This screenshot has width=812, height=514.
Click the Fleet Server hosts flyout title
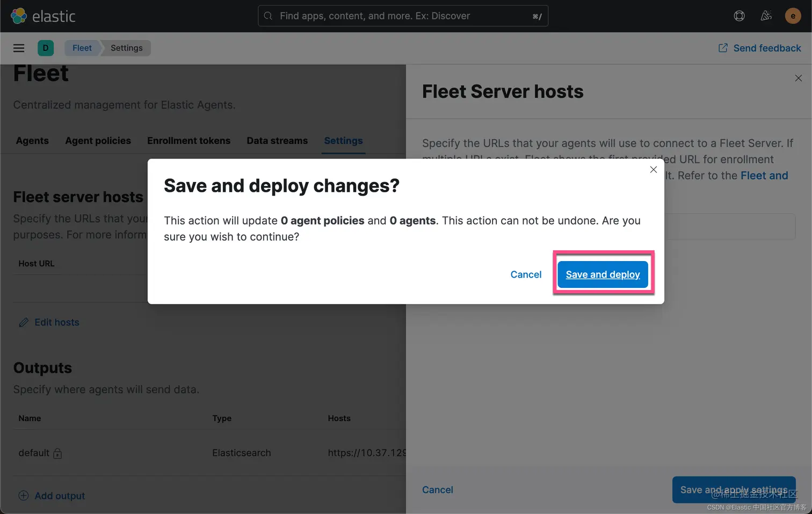(503, 92)
